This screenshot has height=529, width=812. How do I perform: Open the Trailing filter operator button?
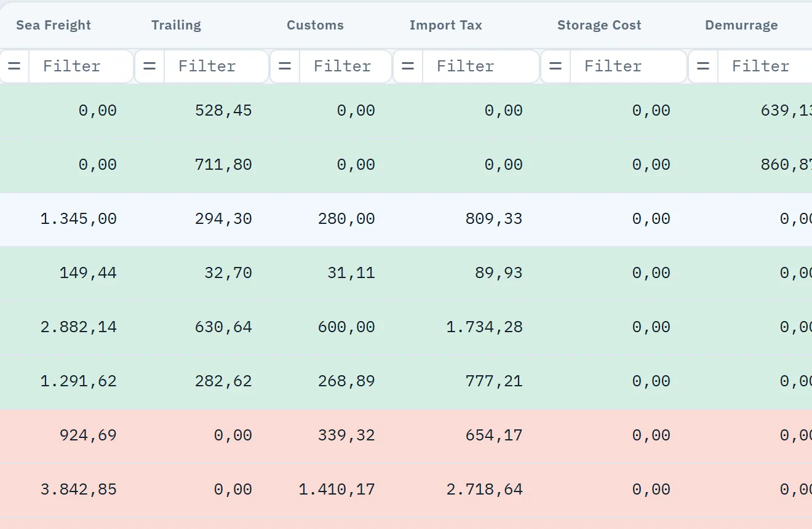point(149,66)
